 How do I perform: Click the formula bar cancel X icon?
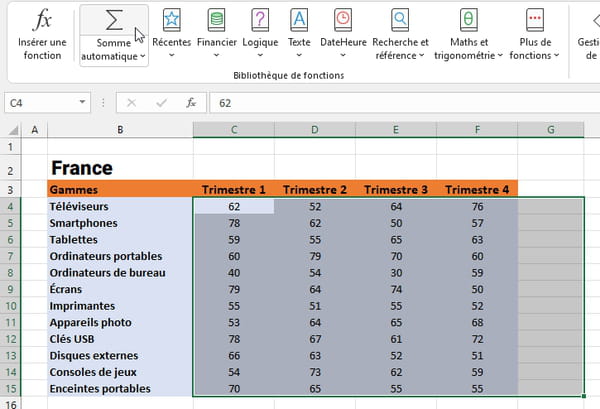click(x=131, y=103)
